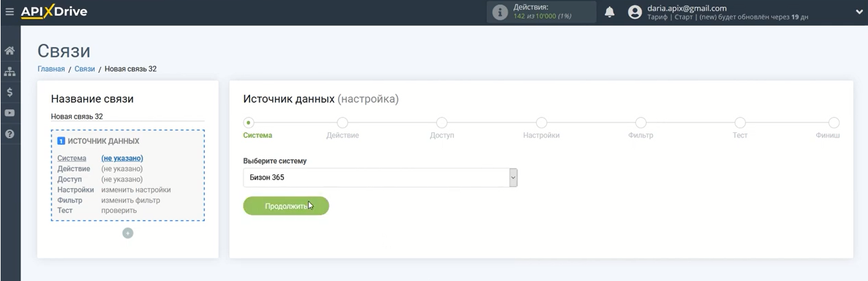Go to Связи breadcrumb link
The width and height of the screenshot is (868, 281).
84,69
